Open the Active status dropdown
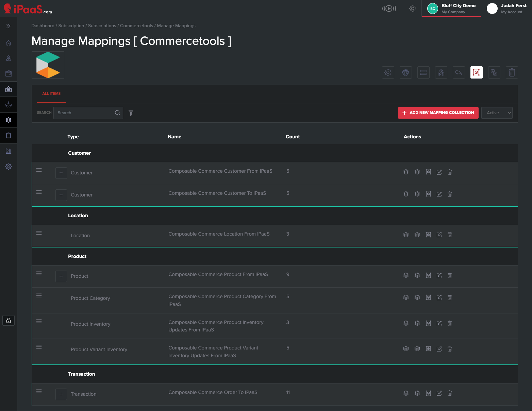Image resolution: width=532 pixels, height=411 pixels. tap(497, 113)
